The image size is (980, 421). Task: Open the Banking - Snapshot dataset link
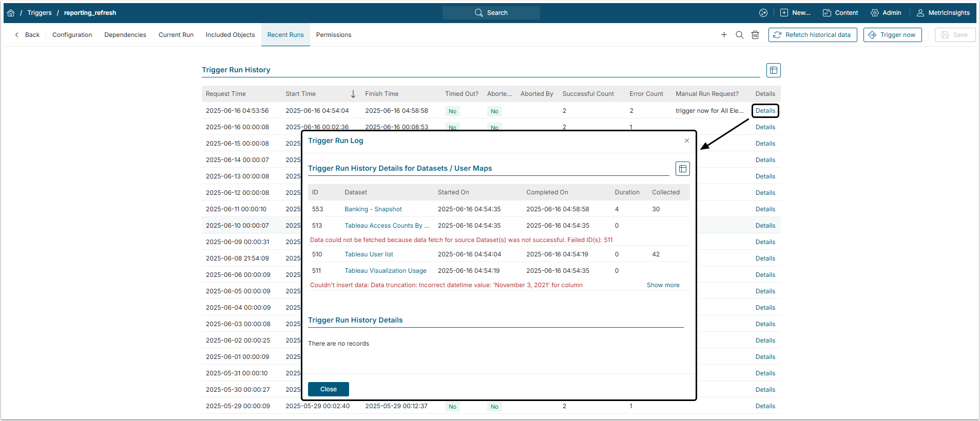(373, 209)
